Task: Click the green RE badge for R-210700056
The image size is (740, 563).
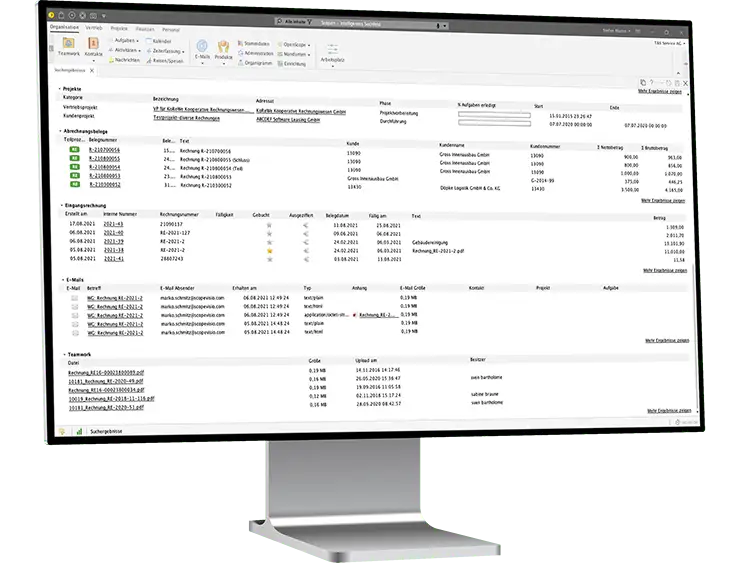Action: point(75,150)
